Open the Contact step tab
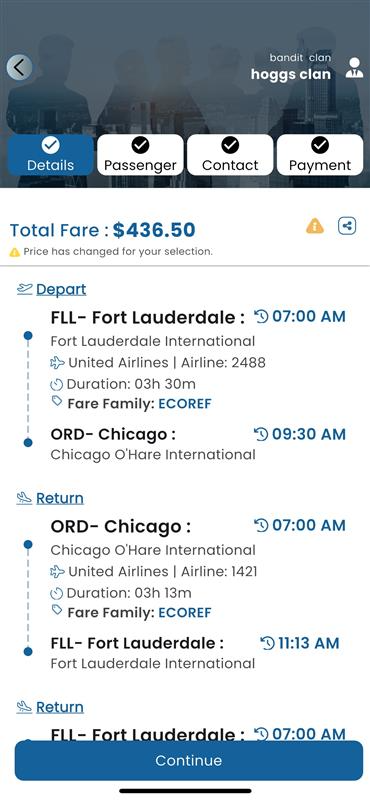 pyautogui.click(x=230, y=155)
